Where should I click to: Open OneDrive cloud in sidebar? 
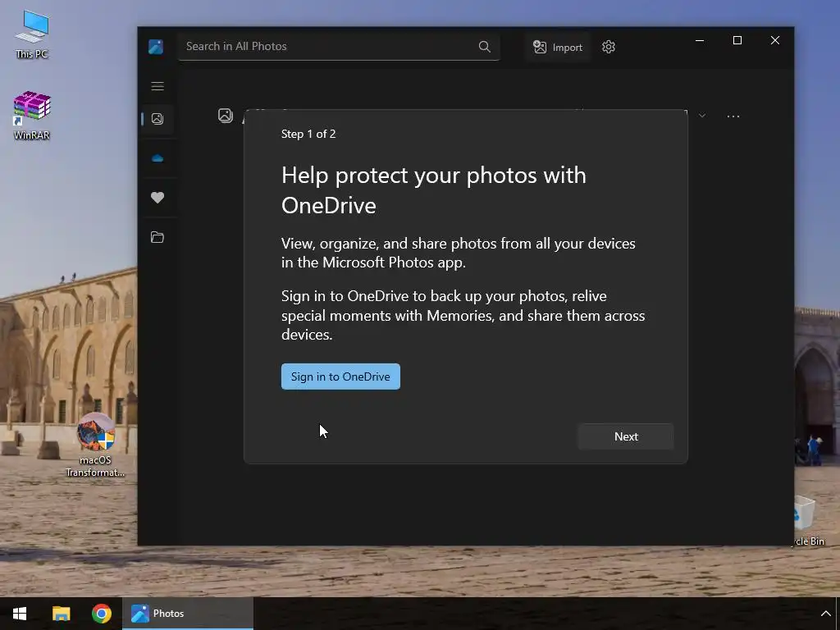157,158
